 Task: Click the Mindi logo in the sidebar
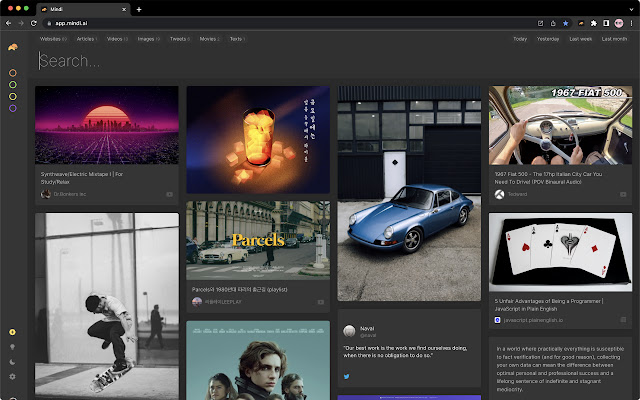[13, 47]
